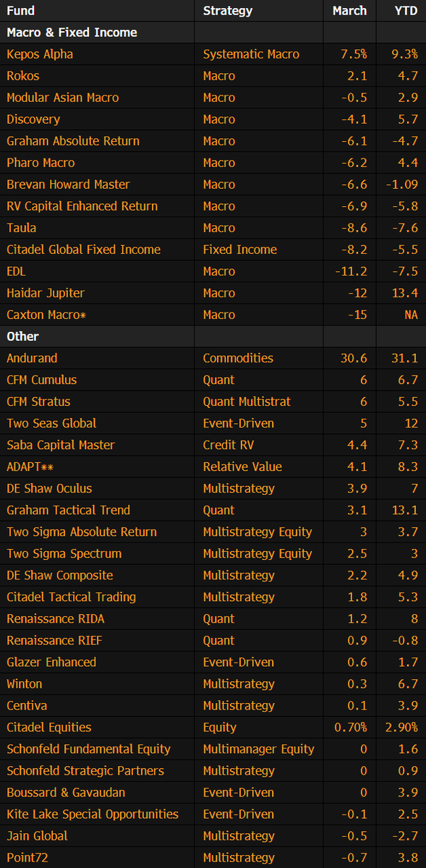Viewport: 426px width, 868px height.
Task: Click Relative Value strategy cell
Action: (242, 467)
